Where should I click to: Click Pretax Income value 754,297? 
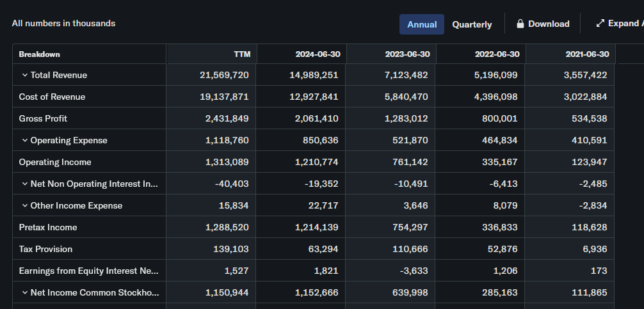[x=410, y=227]
